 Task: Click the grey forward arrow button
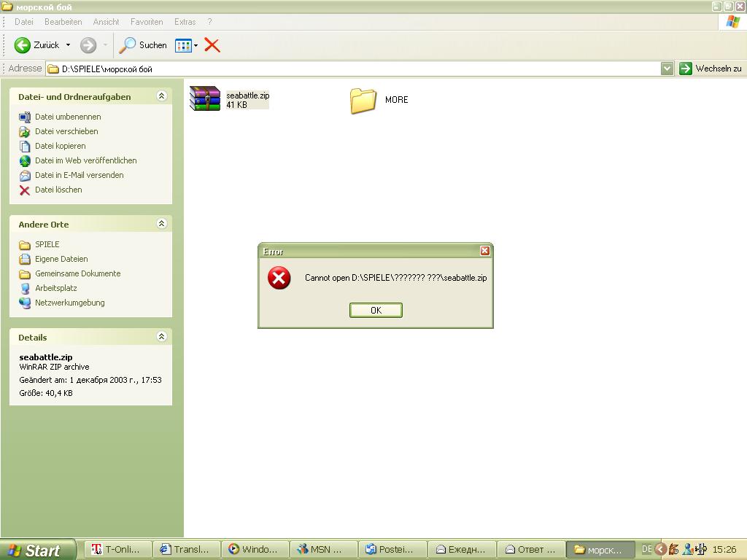(x=88, y=45)
